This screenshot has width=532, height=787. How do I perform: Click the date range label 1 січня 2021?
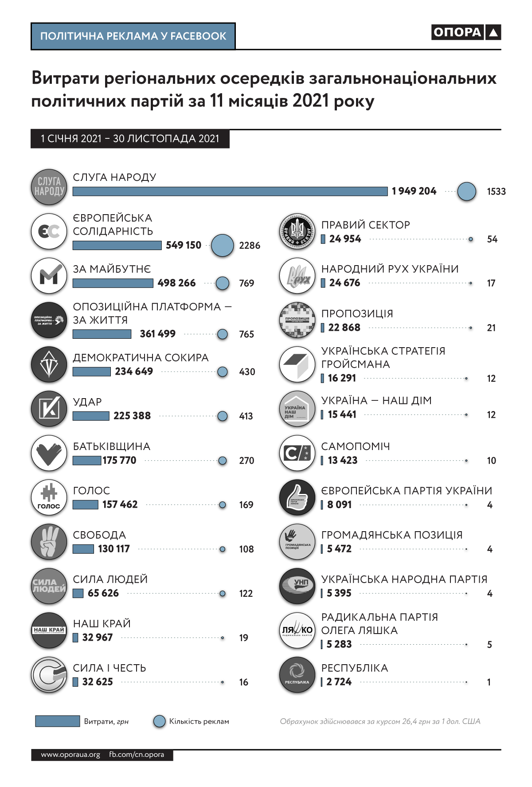(130, 139)
